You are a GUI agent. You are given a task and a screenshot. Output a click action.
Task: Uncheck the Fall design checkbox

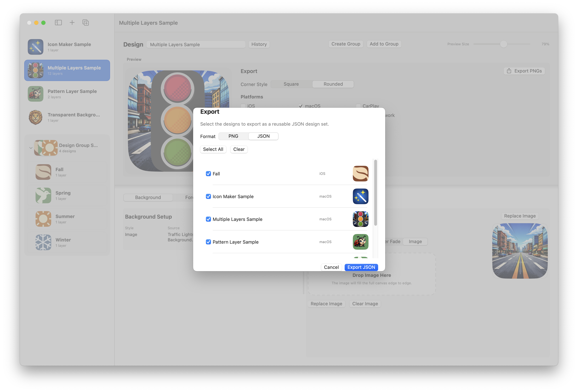[x=208, y=173]
